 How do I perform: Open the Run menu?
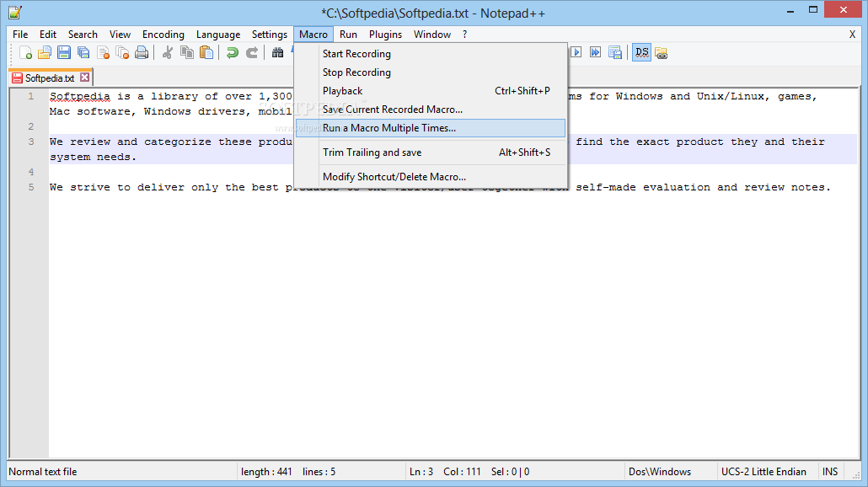coord(348,35)
